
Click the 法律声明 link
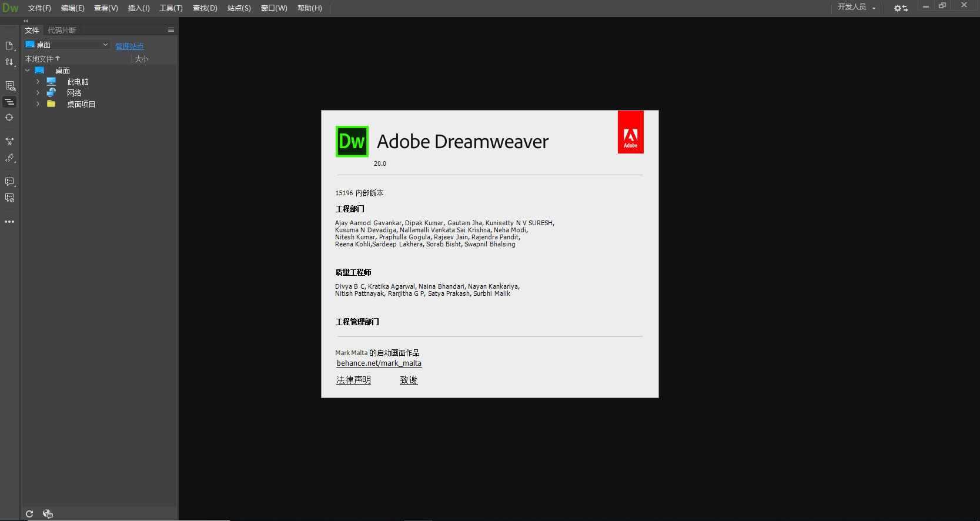pos(353,380)
